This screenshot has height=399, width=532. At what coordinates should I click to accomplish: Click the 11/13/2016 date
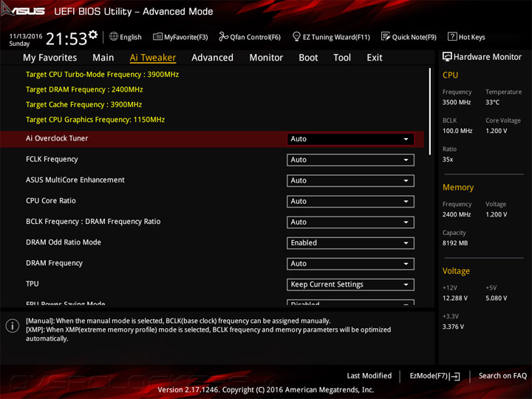pos(26,36)
